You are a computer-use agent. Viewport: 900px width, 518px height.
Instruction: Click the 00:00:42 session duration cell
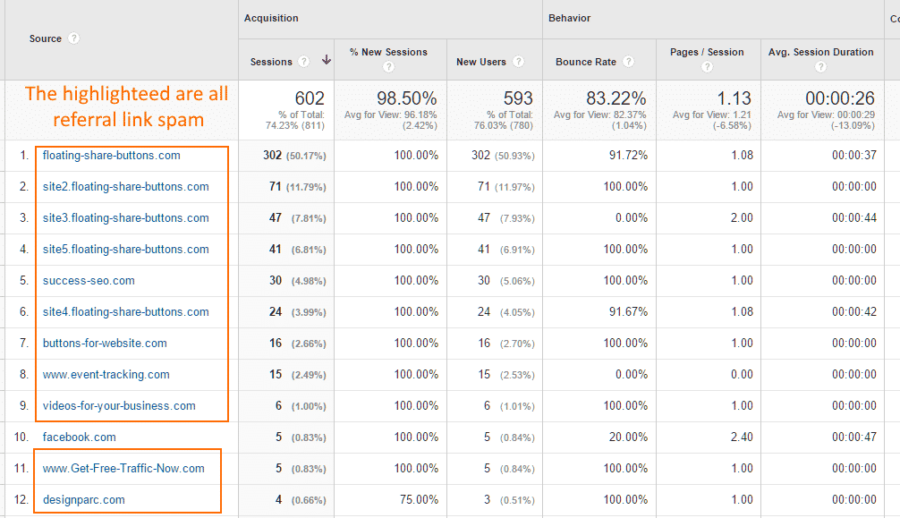[854, 312]
